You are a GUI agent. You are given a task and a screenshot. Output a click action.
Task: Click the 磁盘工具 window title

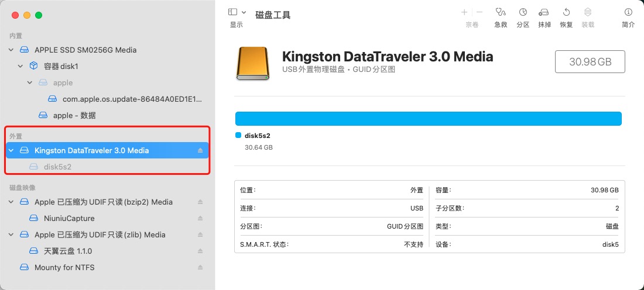pyautogui.click(x=273, y=15)
